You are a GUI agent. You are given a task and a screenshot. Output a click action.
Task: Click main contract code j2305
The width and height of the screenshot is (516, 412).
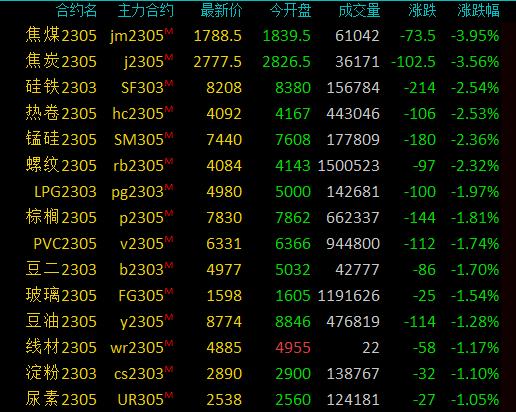tap(144, 62)
